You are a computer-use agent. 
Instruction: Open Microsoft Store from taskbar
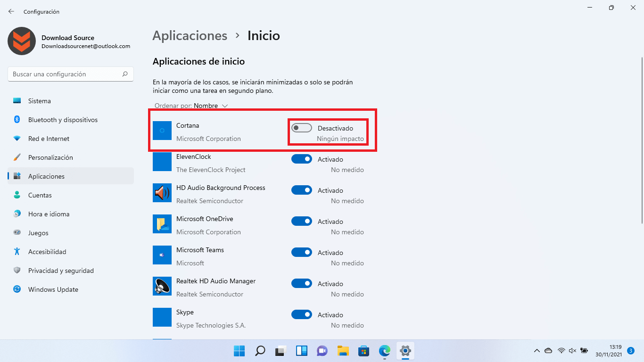364,351
